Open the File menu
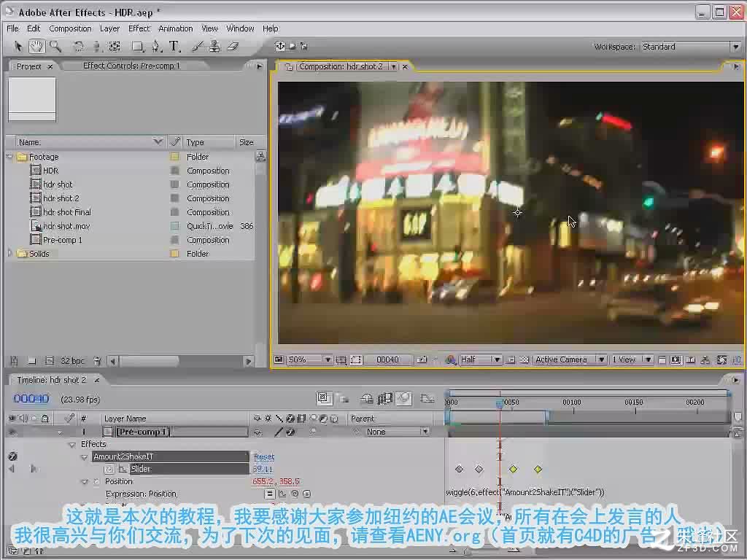Image resolution: width=747 pixels, height=560 pixels. click(x=13, y=28)
